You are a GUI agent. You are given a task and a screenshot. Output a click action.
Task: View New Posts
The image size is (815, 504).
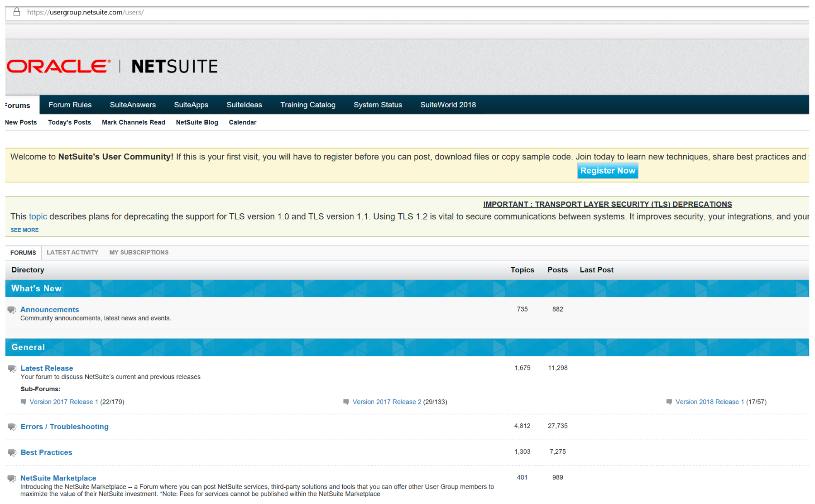pyautogui.click(x=21, y=122)
